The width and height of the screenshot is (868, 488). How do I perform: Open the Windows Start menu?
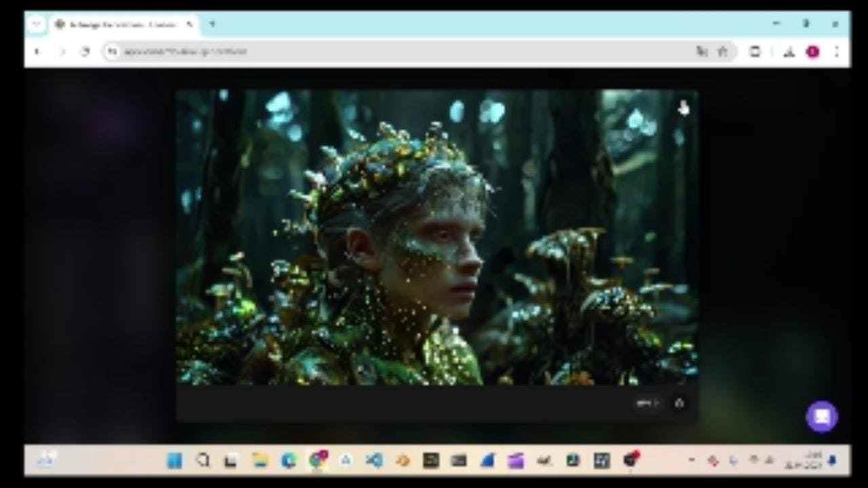tap(174, 461)
